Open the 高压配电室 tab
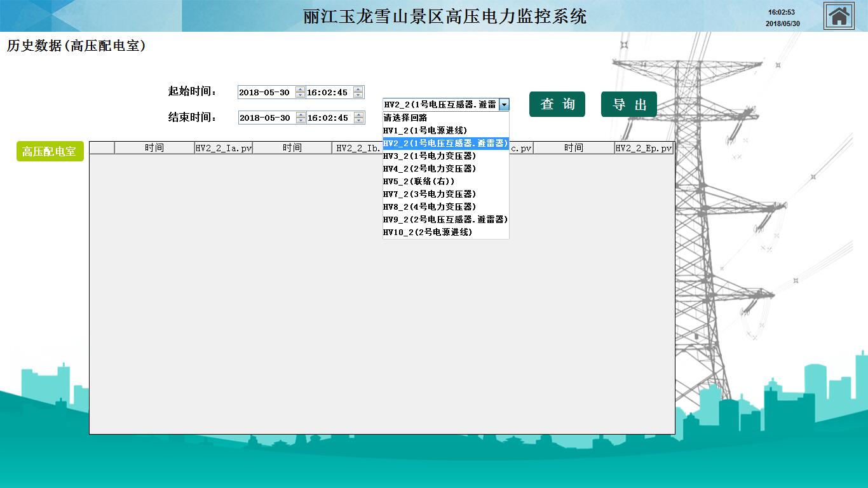 [50, 151]
